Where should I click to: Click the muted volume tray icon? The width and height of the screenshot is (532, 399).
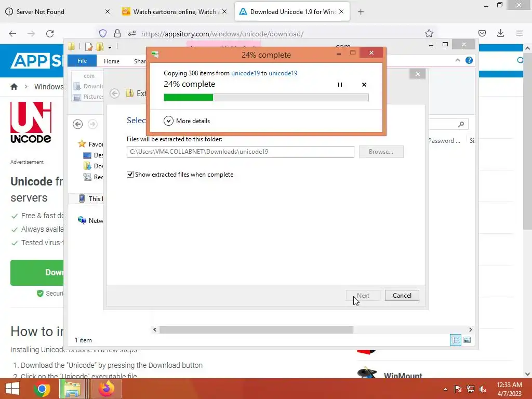click(x=483, y=389)
